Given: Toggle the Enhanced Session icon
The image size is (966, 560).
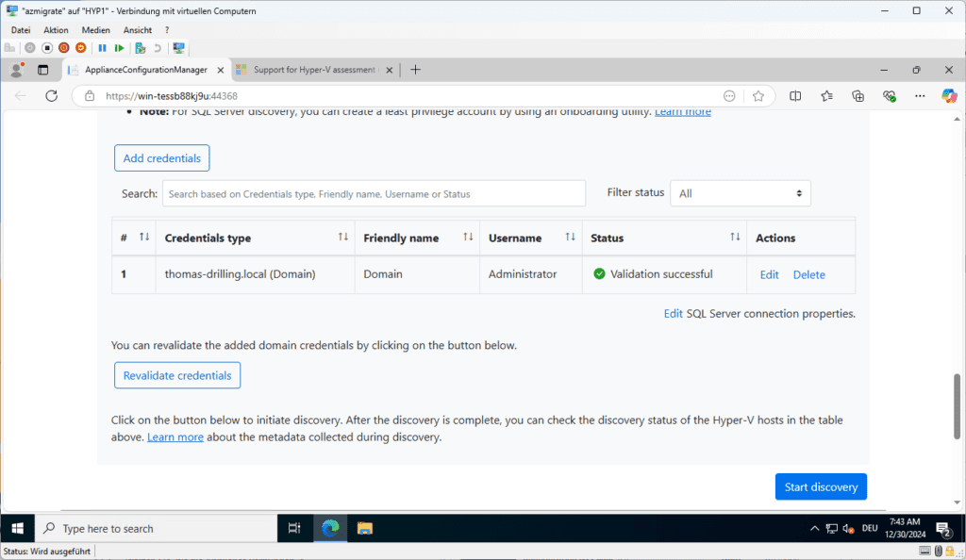Looking at the screenshot, I should tap(178, 48).
